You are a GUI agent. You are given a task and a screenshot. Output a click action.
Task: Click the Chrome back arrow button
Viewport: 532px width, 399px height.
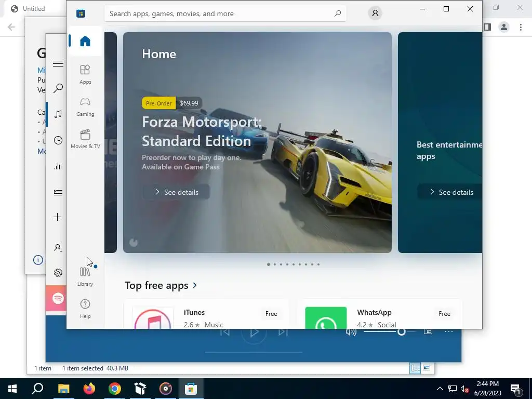coord(11,27)
